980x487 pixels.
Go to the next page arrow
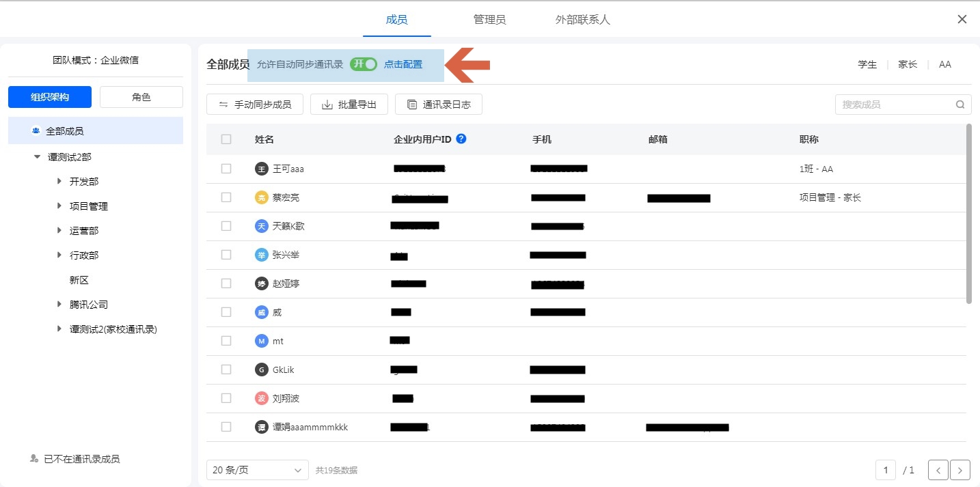(960, 470)
